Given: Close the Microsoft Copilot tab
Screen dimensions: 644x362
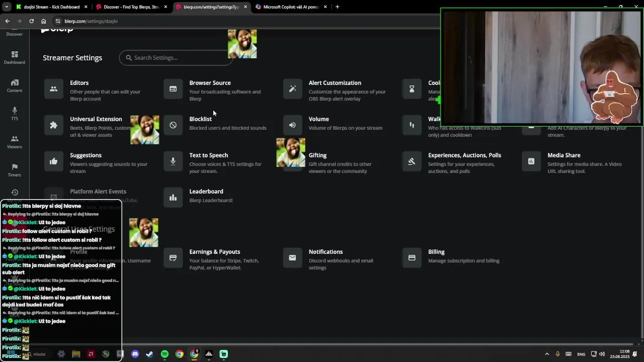Looking at the screenshot, I should 325,7.
